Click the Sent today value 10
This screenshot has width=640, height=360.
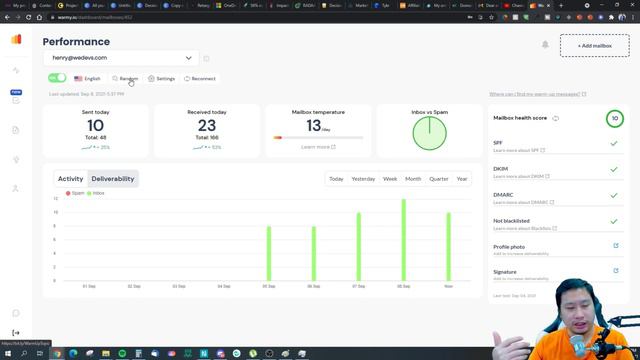(96, 125)
